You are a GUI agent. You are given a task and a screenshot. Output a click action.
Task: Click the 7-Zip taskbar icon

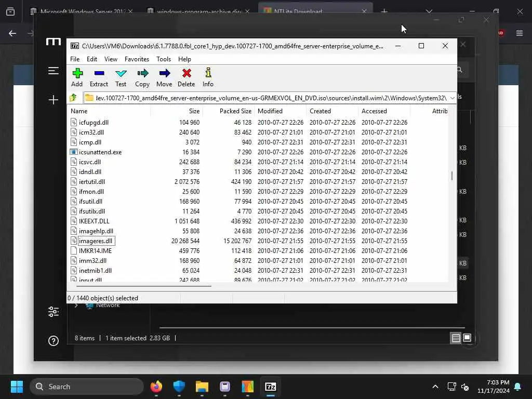coord(270,387)
